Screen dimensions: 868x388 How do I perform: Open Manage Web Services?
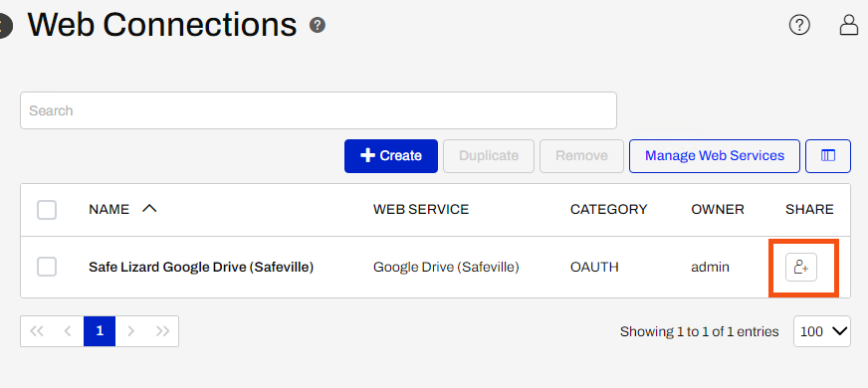[x=715, y=156]
